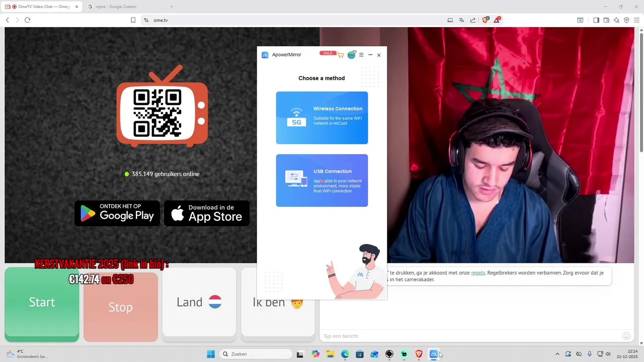Open the ApowerMirror hamburger menu
This screenshot has height=362, width=644.
coord(361,55)
